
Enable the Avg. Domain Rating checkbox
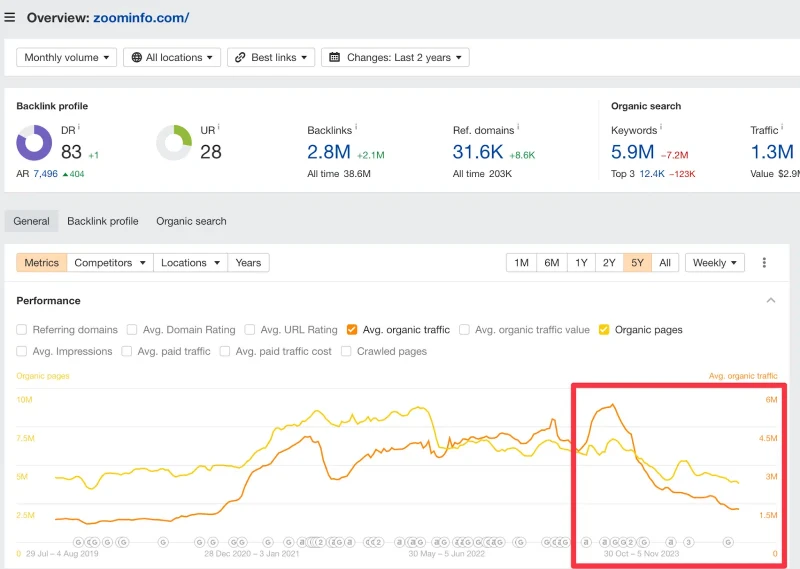tap(132, 330)
